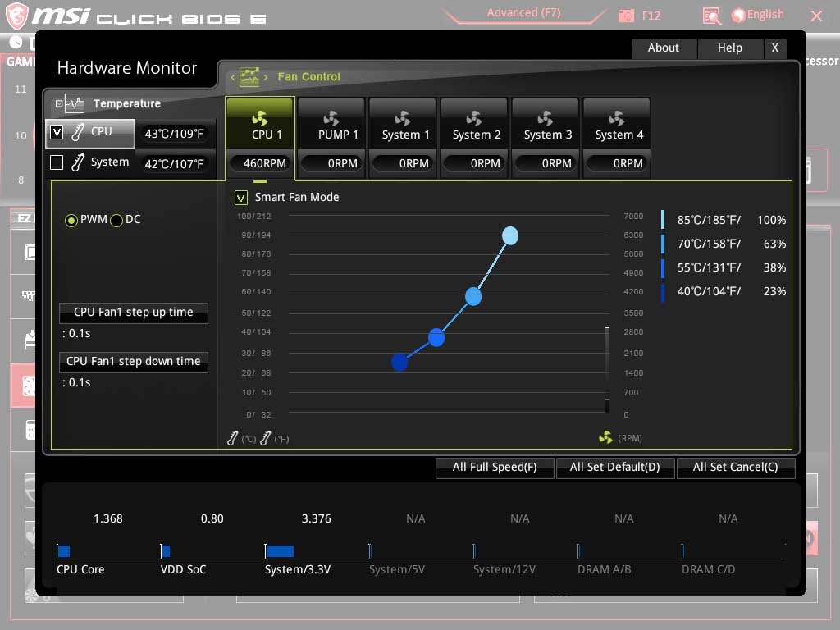Click the 0.80 VDD SoC voltage value

click(212, 518)
